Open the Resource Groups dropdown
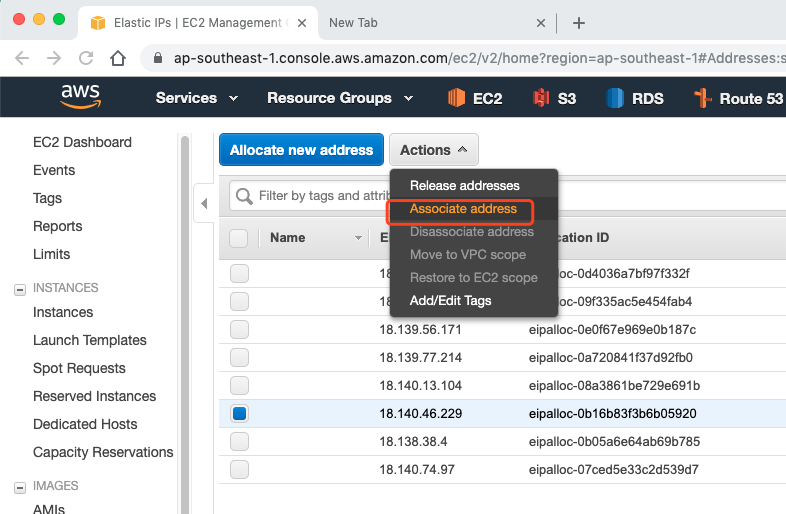 click(x=340, y=98)
